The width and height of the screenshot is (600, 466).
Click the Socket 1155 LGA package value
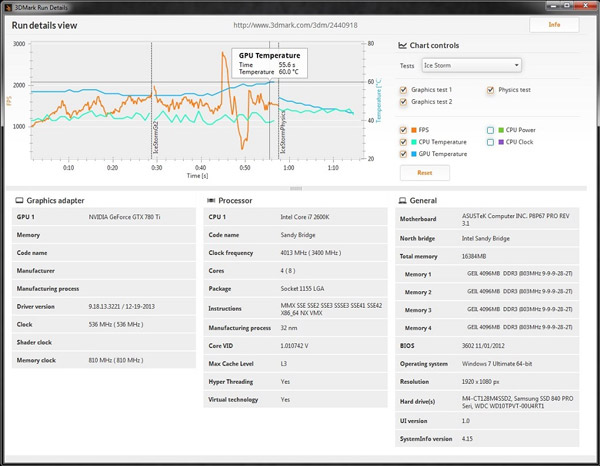(x=302, y=288)
